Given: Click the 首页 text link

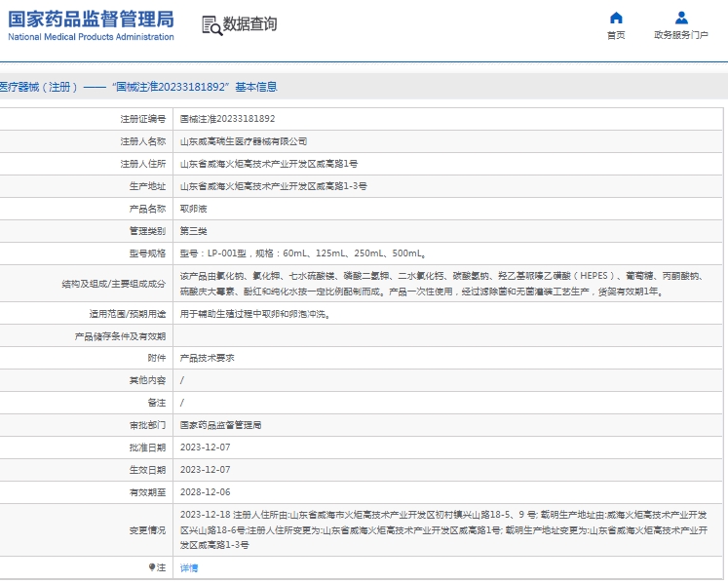Looking at the screenshot, I should click(616, 35).
